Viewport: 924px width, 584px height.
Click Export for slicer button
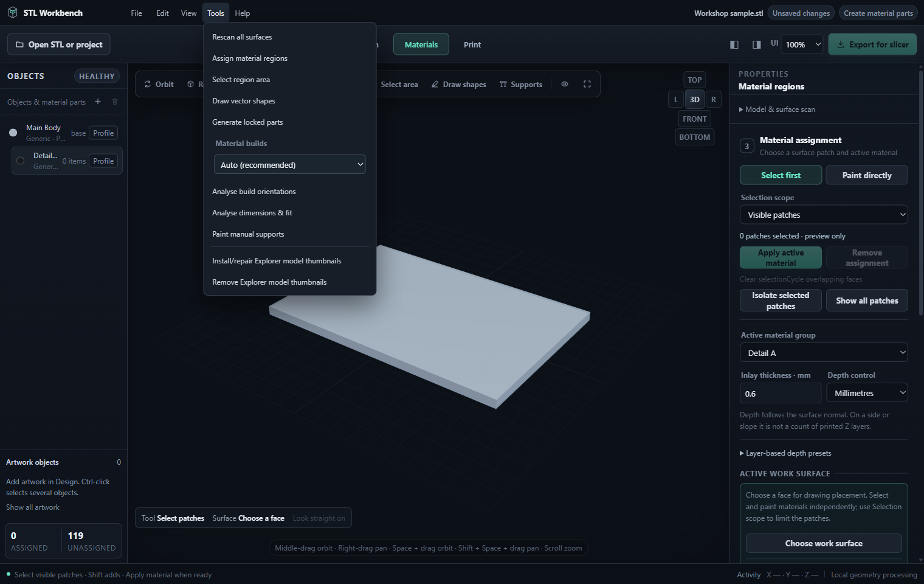[872, 44]
